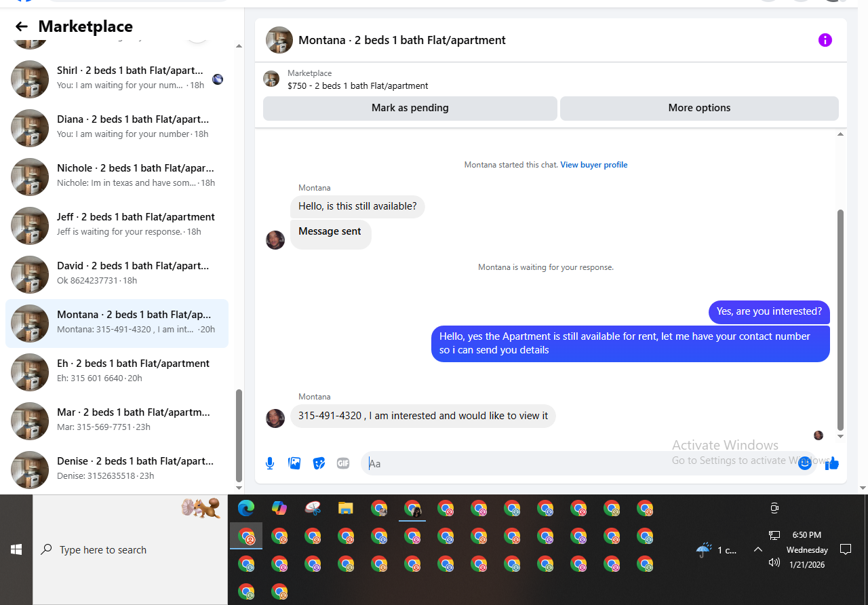Open Eh's apartment conversation
Image resolution: width=868 pixels, height=605 pixels.
click(x=117, y=372)
